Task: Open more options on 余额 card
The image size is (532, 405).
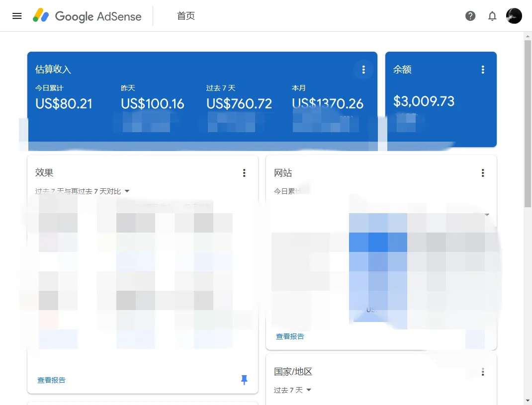Action: [x=483, y=70]
